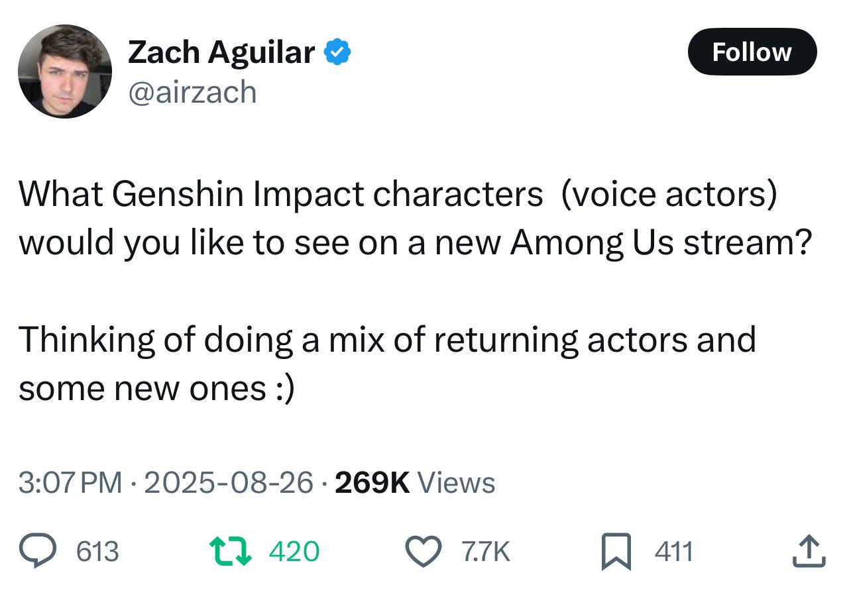Open the share menu with the upload arrow icon
This screenshot has height=616, width=851.
[x=809, y=552]
